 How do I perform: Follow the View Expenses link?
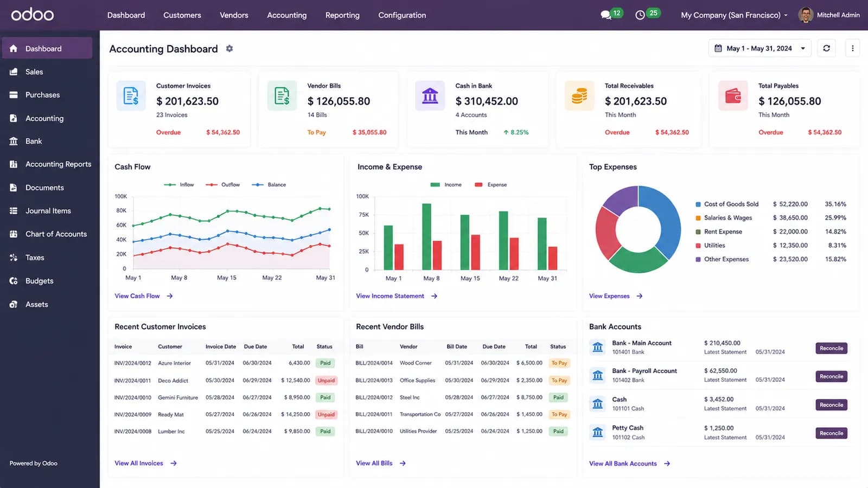tap(616, 296)
